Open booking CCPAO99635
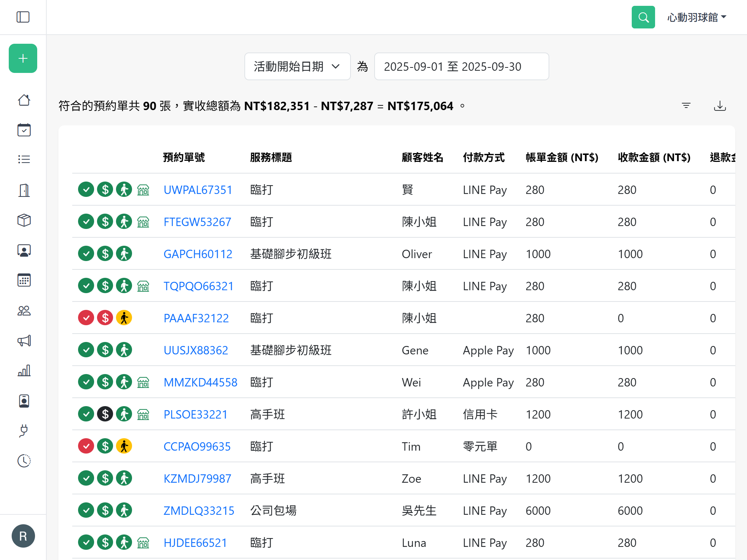The image size is (747, 560). pyautogui.click(x=197, y=447)
